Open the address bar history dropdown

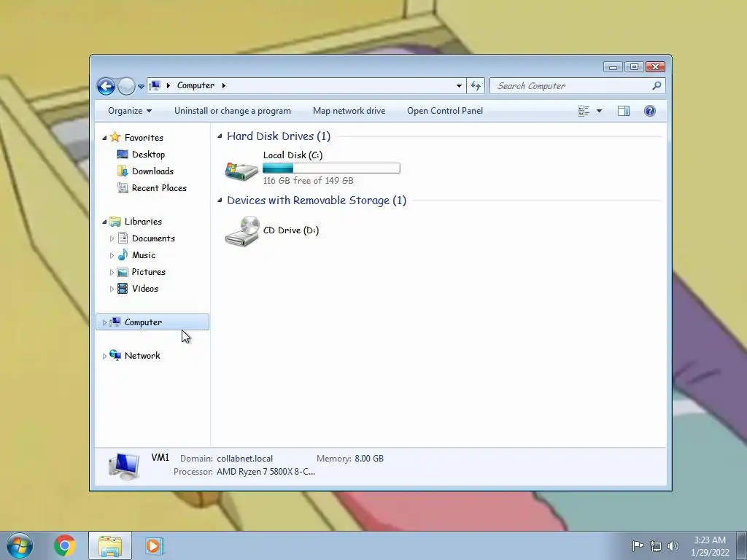(459, 86)
